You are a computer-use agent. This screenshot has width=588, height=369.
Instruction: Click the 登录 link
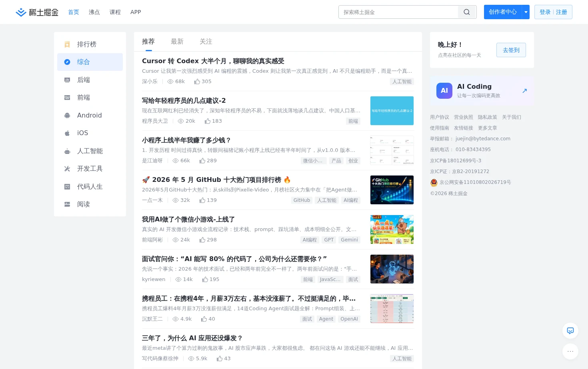[x=545, y=12]
